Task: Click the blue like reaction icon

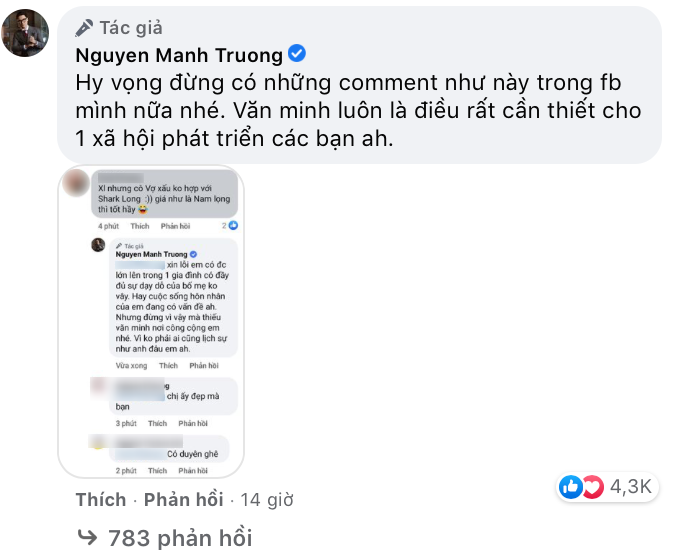Action: click(571, 487)
